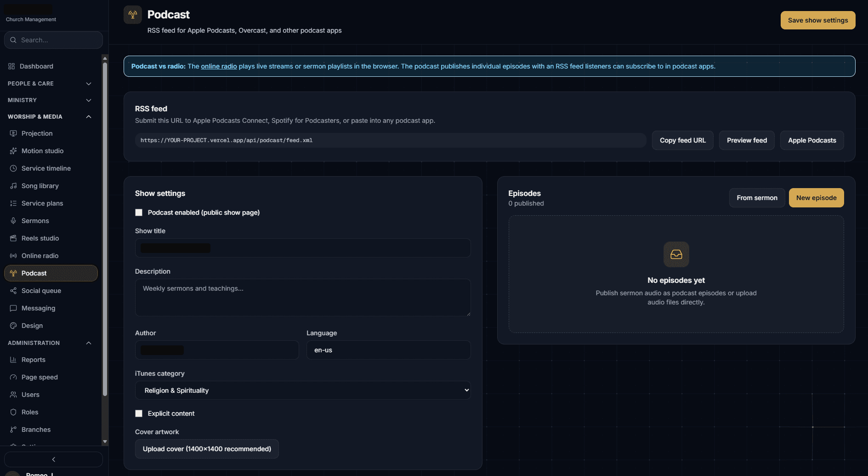Viewport: 868px width, 476px height.
Task: Click the Language field showing en-us
Action: [388, 350]
